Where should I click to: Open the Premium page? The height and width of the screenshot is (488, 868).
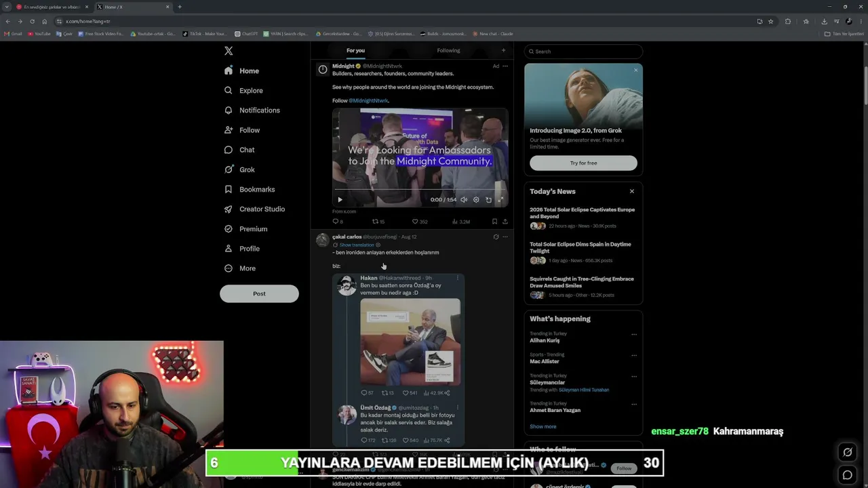click(x=245, y=228)
